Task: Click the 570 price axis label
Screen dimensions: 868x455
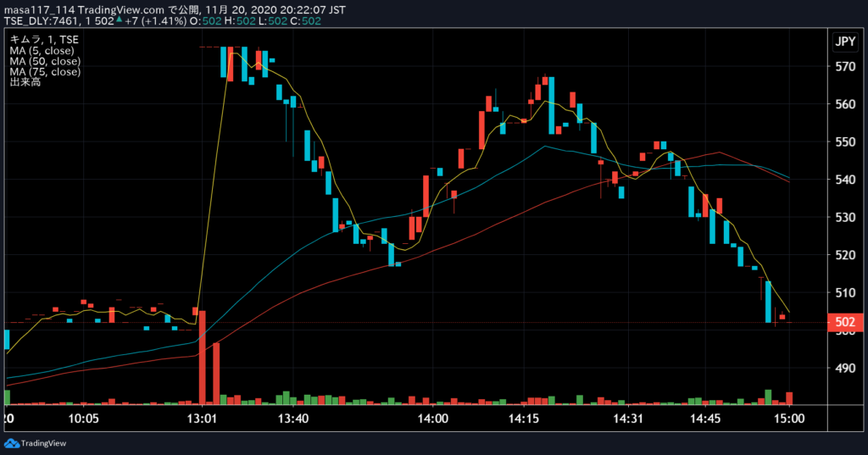Action: (x=845, y=66)
